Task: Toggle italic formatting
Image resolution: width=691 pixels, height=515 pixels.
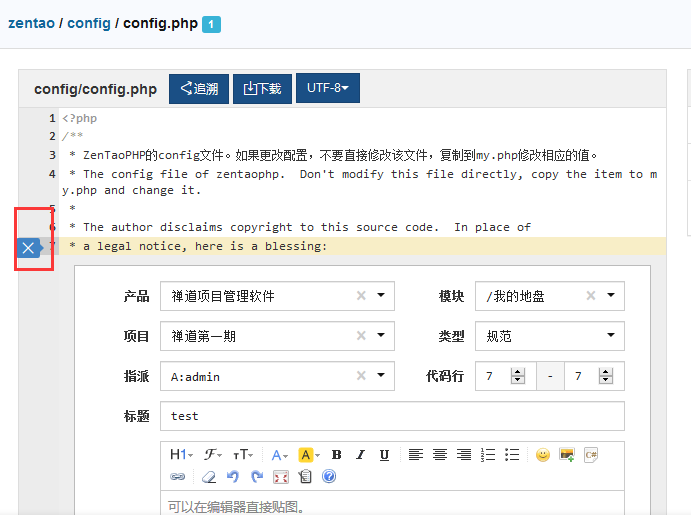Action: [360, 455]
